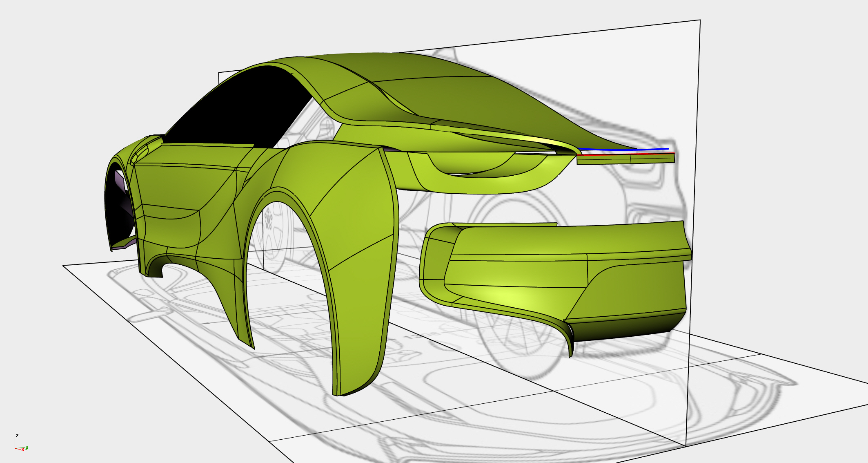The width and height of the screenshot is (868, 463).
Task: Click the green roof surface
Action: 408,67
